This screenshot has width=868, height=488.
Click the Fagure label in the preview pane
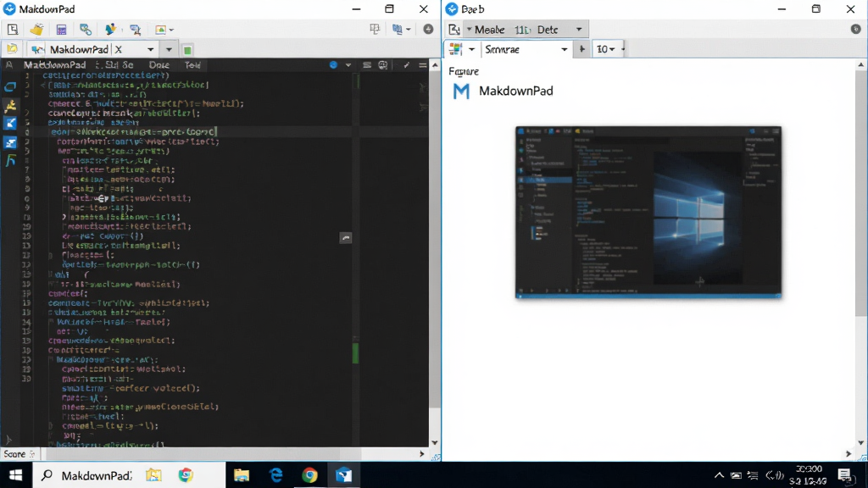[464, 71]
